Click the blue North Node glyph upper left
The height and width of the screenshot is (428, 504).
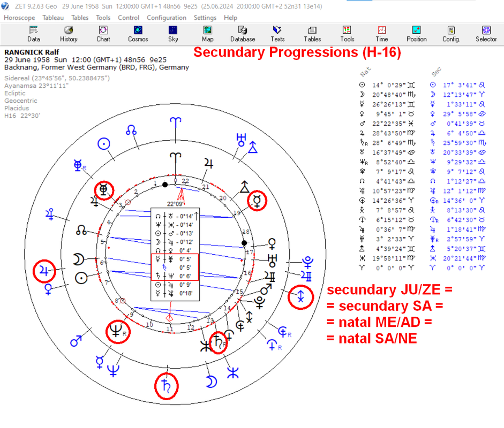[x=131, y=130]
